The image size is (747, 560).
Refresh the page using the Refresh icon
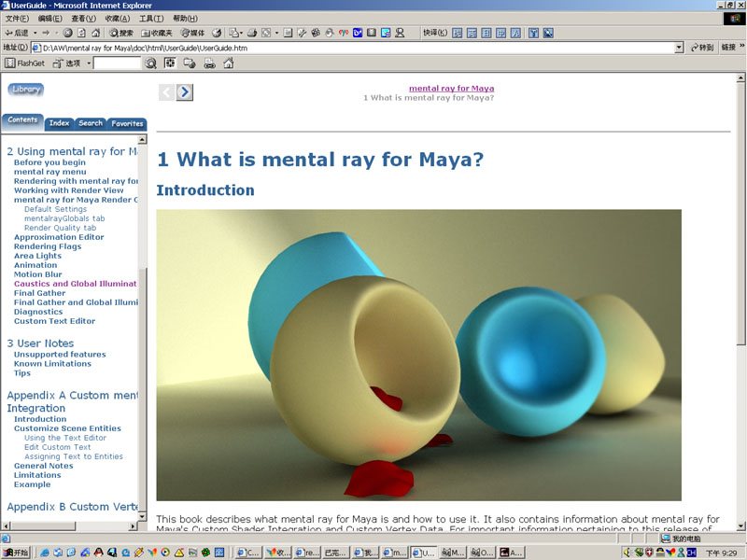[x=81, y=33]
